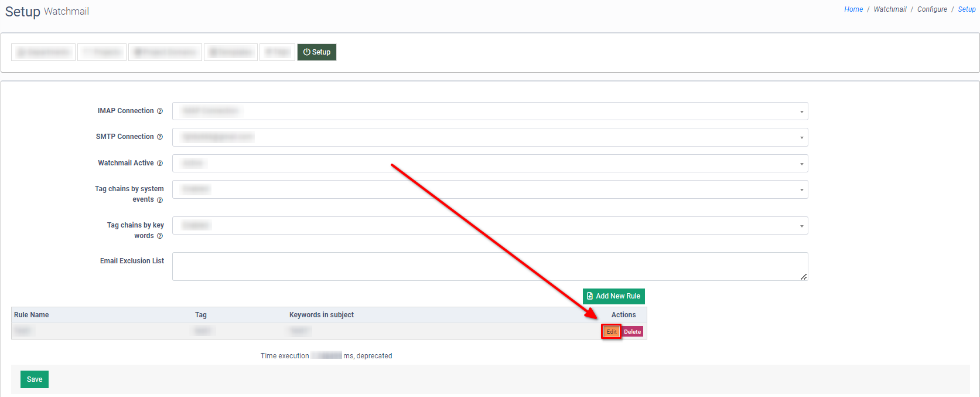This screenshot has height=397, width=980.
Task: Click help icon beside IMAP Connection
Action: tap(160, 111)
